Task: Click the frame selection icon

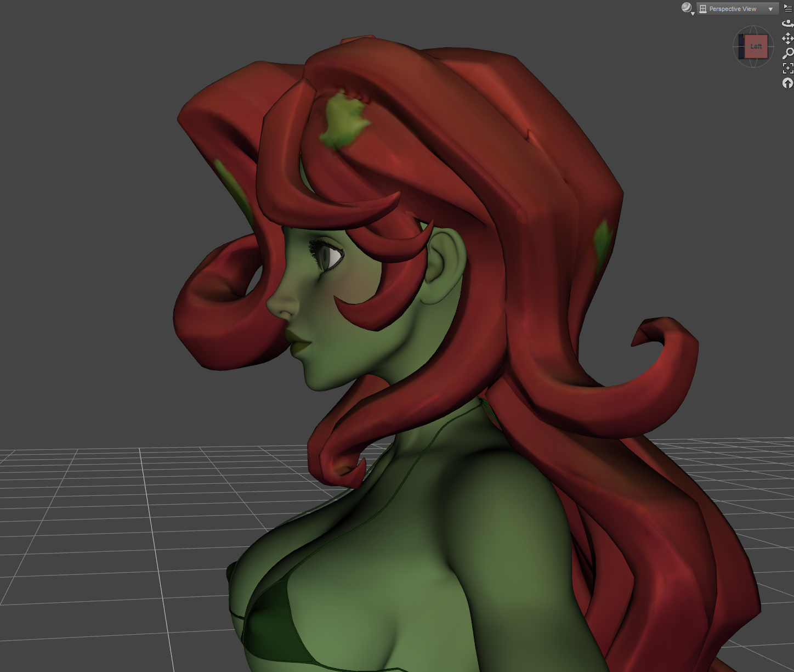Action: pyautogui.click(x=788, y=68)
